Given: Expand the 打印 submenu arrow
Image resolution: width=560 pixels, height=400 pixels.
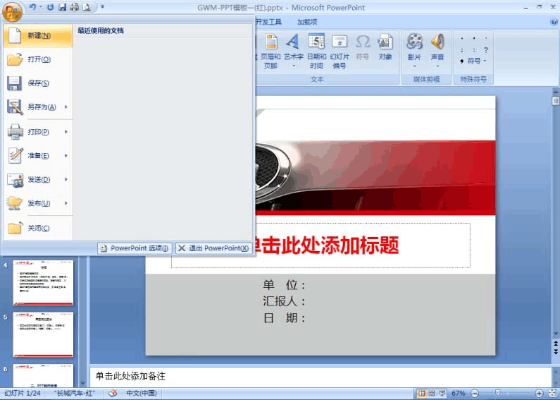Looking at the screenshot, I should (x=66, y=132).
